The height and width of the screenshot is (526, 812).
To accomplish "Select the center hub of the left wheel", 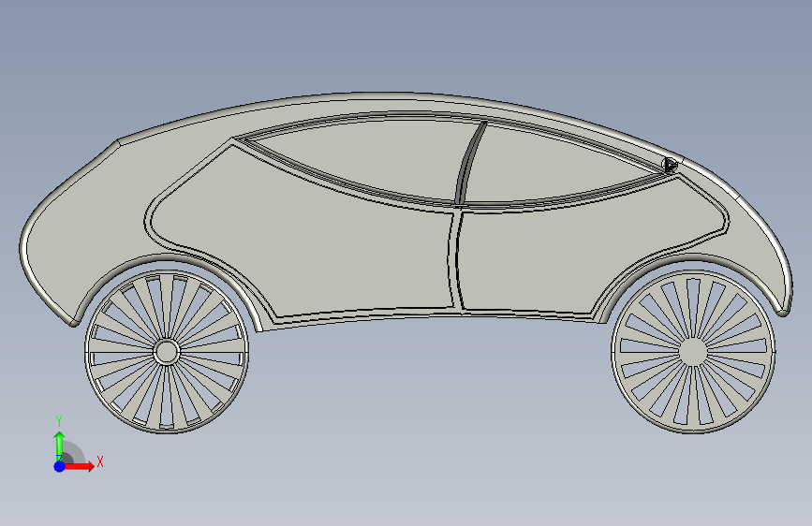I will point(166,352).
